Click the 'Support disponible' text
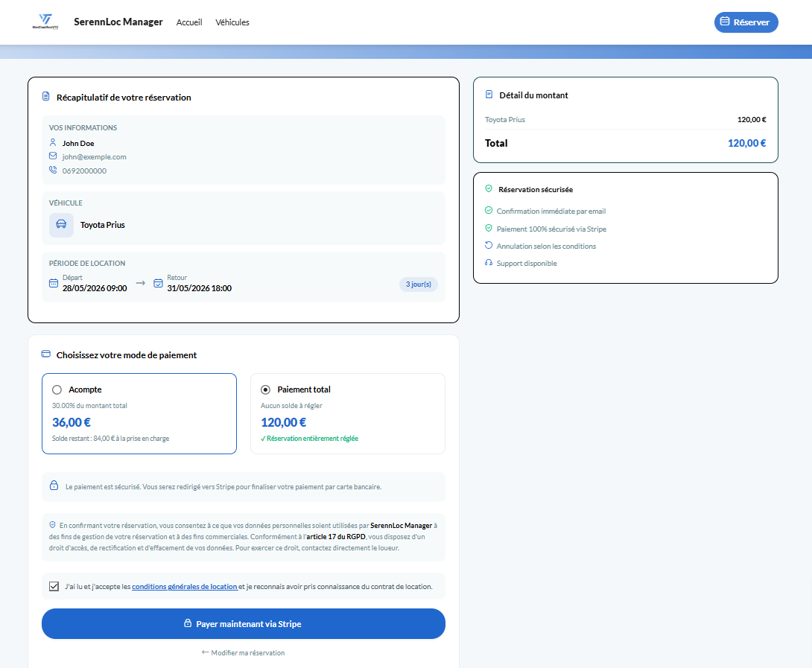This screenshot has width=812, height=668. coord(527,264)
